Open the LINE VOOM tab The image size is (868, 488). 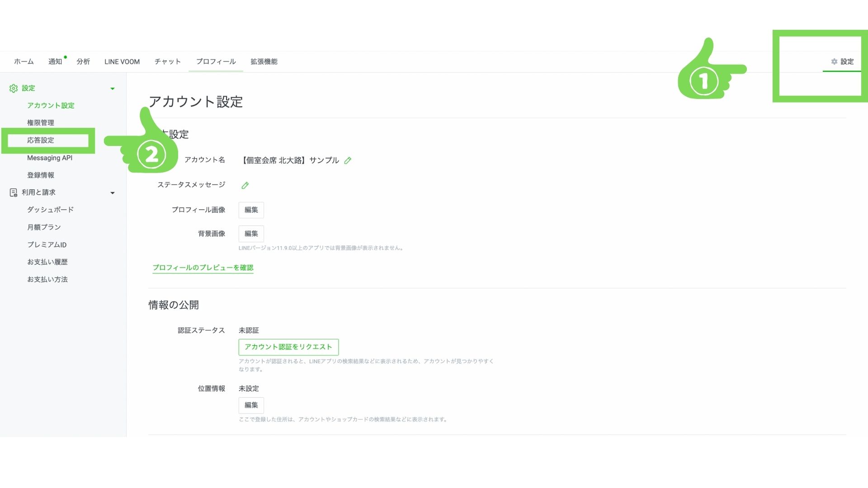(x=122, y=61)
